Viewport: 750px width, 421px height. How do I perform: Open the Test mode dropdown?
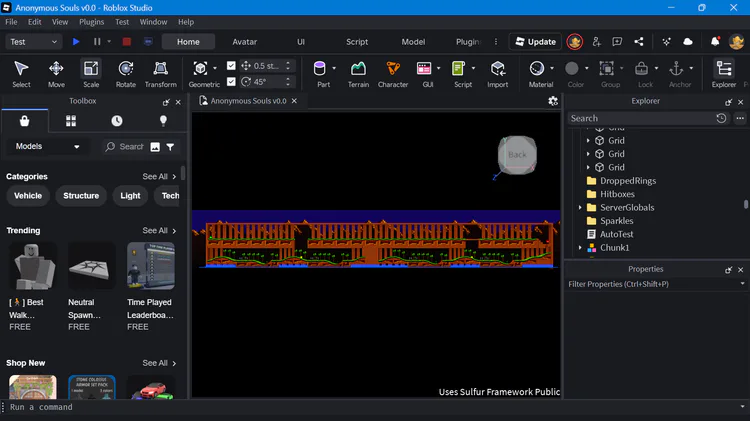coord(33,42)
